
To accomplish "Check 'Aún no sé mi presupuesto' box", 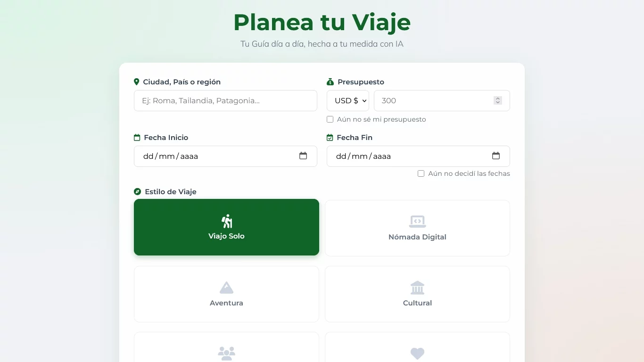I will click(330, 119).
